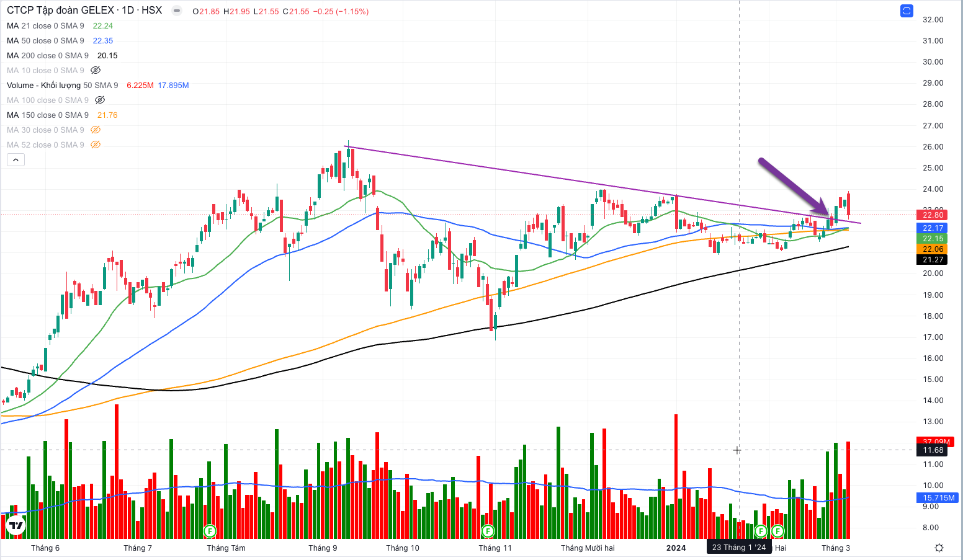
Task: Click the Tháng 7 time axis label
Action: pos(138,548)
